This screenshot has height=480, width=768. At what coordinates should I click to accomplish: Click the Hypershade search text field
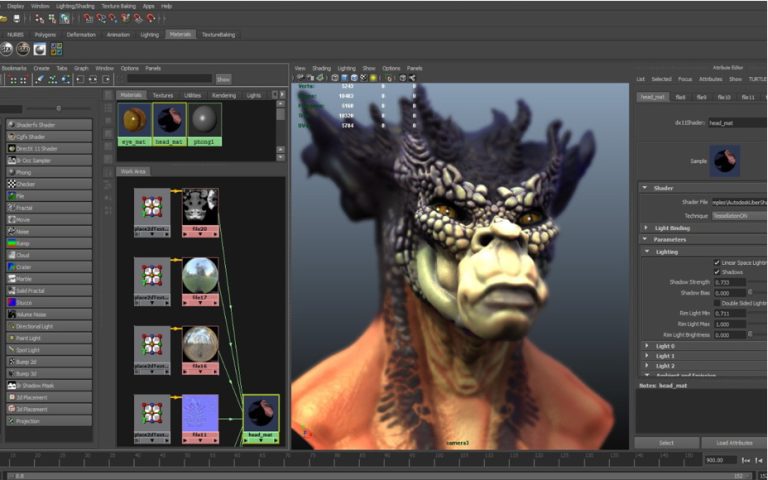170,79
